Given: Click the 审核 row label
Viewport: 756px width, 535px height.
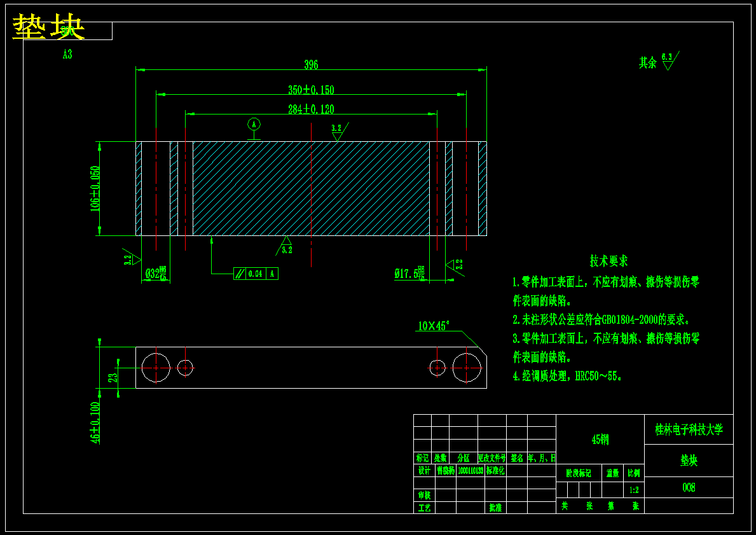Looking at the screenshot, I should pyautogui.click(x=424, y=495).
